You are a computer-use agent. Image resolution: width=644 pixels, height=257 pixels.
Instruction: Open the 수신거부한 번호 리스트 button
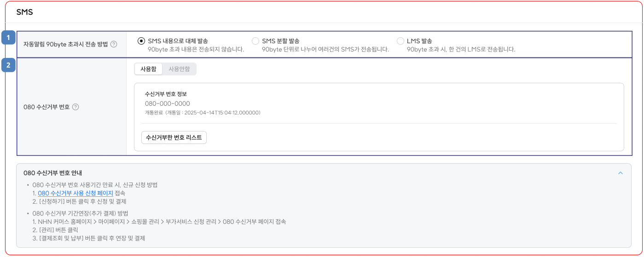[x=174, y=137]
